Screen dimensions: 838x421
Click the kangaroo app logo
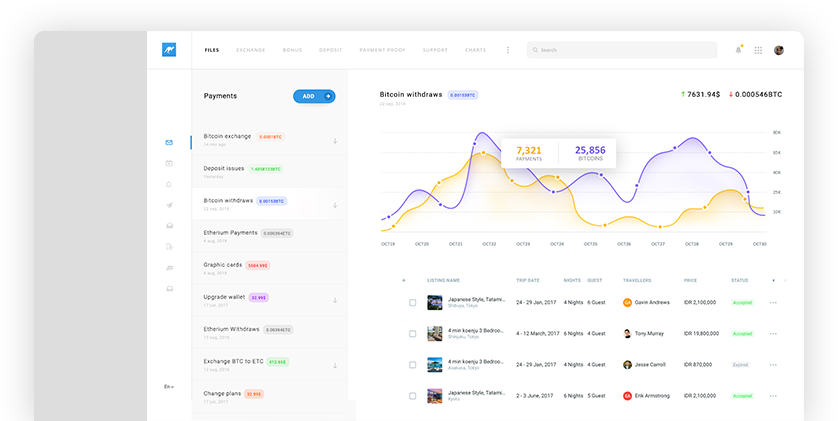tap(168, 50)
